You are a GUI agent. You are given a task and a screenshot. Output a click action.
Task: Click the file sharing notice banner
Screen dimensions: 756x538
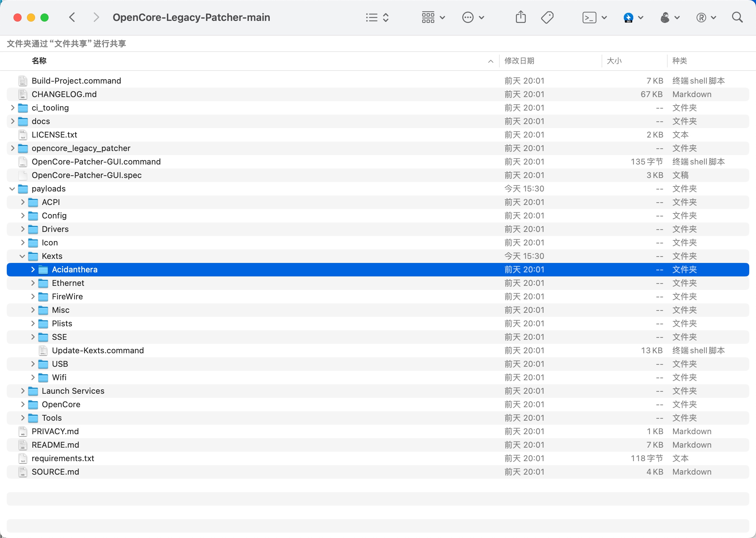pos(66,43)
